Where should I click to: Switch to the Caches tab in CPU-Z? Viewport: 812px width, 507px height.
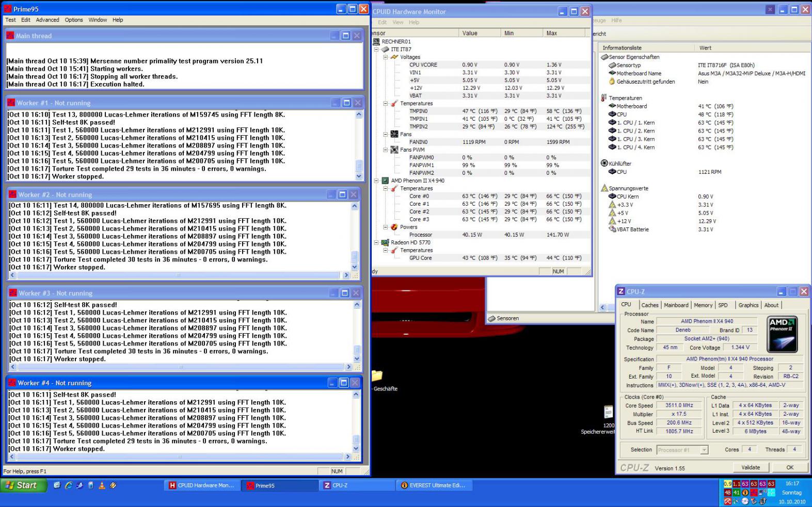649,305
